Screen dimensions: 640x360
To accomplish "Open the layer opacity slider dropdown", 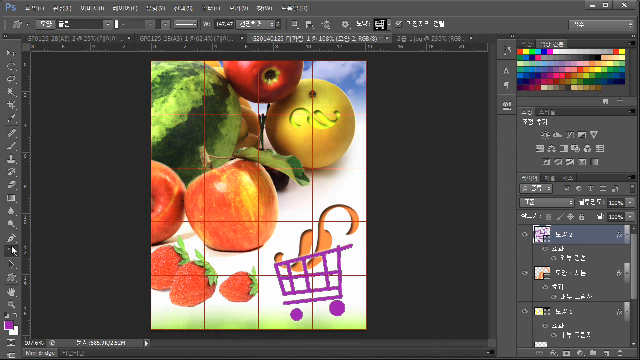I will point(631,202).
